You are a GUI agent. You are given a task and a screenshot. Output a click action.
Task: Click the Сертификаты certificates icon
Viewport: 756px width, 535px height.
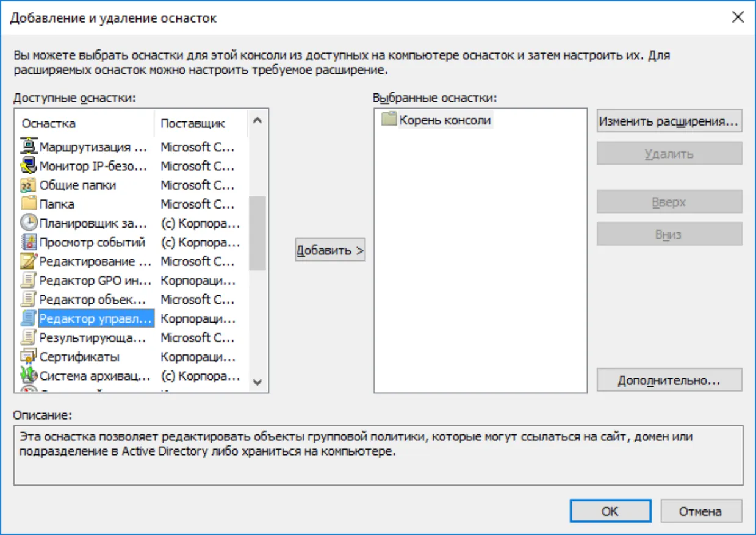pyautogui.click(x=29, y=357)
